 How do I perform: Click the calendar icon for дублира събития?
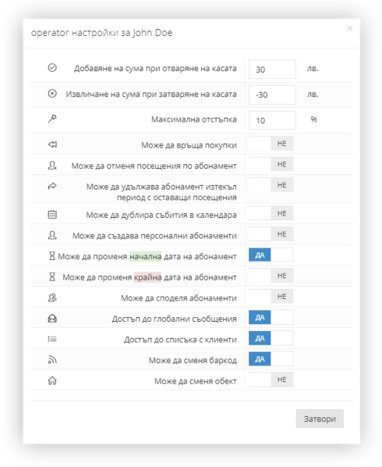(x=52, y=214)
